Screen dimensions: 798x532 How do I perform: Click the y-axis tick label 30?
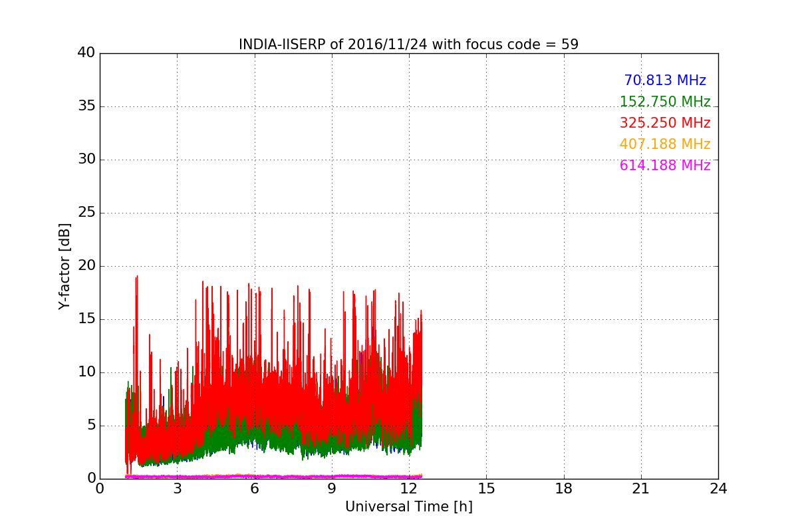pyautogui.click(x=86, y=160)
